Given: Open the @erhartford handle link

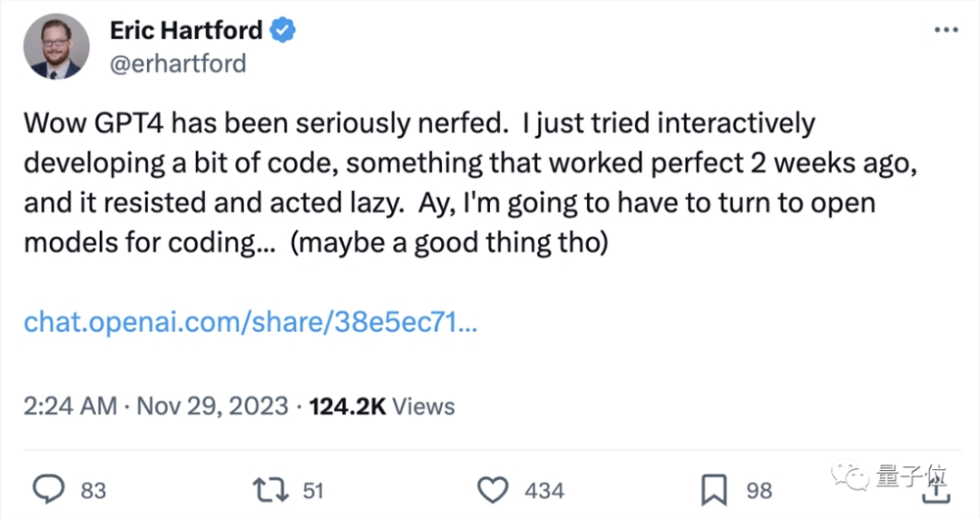Looking at the screenshot, I should pyautogui.click(x=178, y=64).
